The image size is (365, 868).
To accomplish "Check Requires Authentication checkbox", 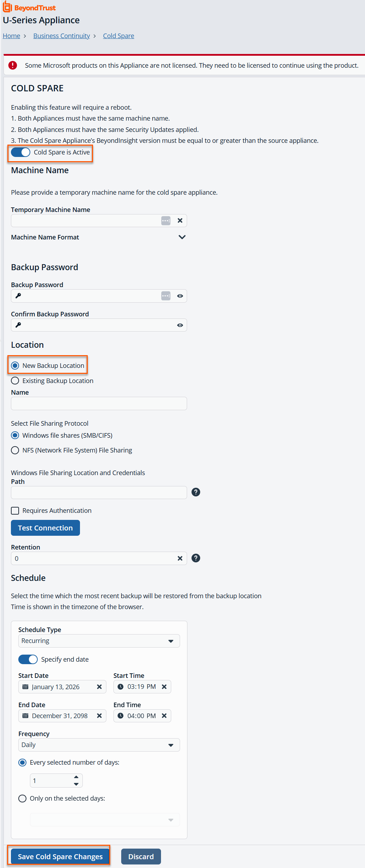I will 15,511.
